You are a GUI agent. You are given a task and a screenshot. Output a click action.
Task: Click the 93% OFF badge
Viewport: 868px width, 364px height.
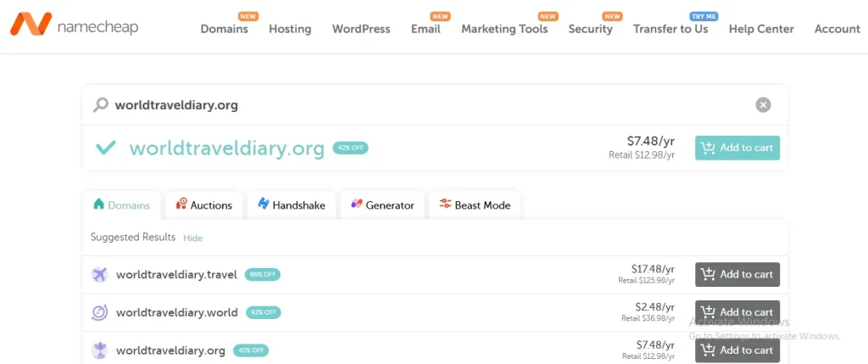coord(264,312)
